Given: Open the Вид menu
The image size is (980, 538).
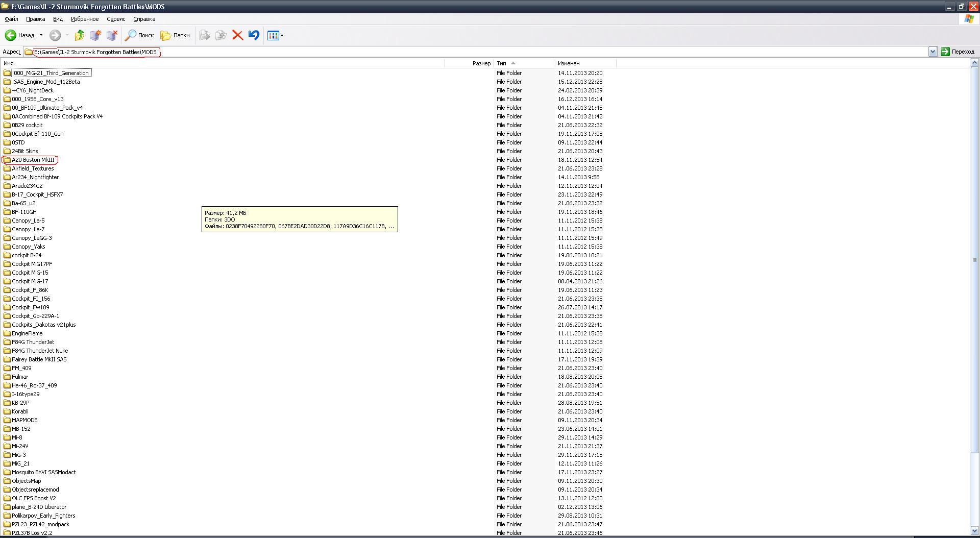Looking at the screenshot, I should pos(58,19).
